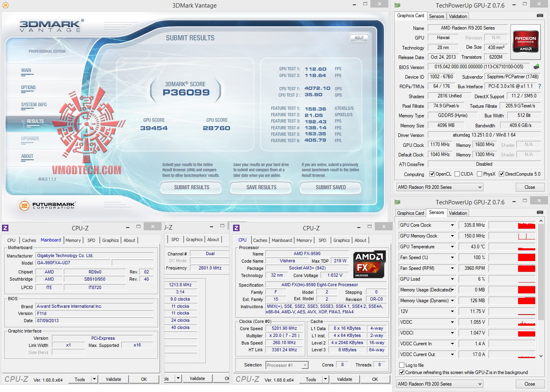Switch to Validation tab in top GPU-Z window
Screen dimensions: 550x392
pos(458,16)
